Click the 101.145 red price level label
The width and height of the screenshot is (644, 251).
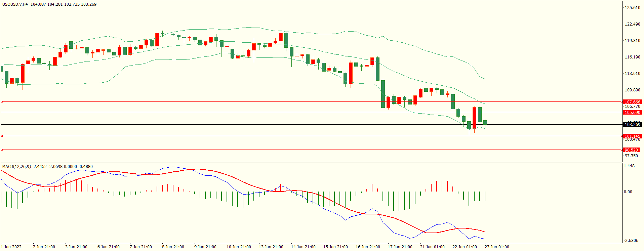(632, 136)
